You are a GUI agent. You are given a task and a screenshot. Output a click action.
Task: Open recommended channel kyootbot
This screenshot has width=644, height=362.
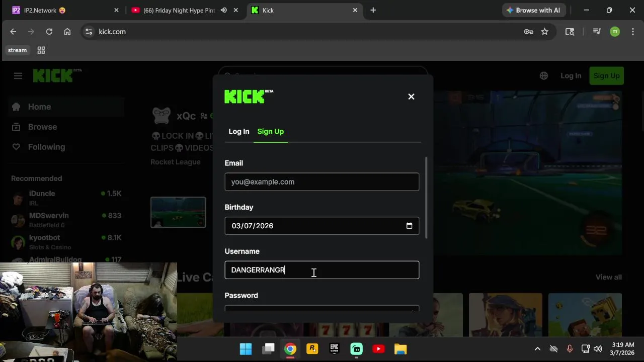(x=66, y=242)
